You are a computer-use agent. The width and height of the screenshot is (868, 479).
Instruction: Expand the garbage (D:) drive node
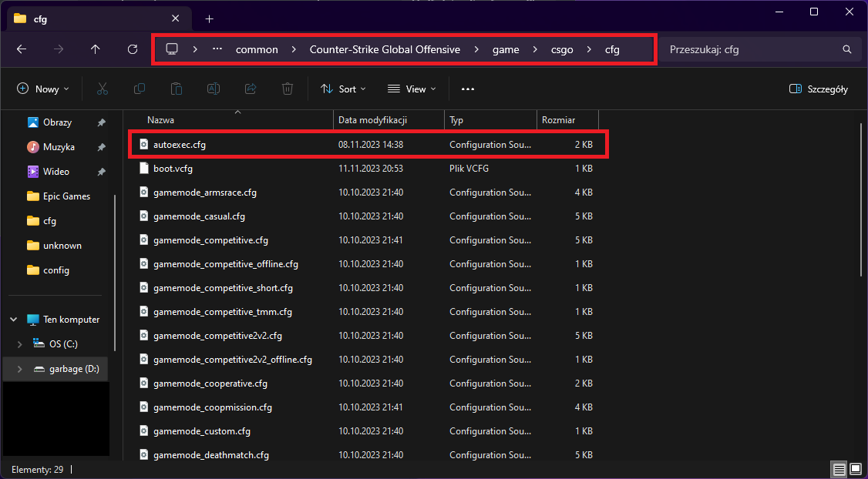20,369
